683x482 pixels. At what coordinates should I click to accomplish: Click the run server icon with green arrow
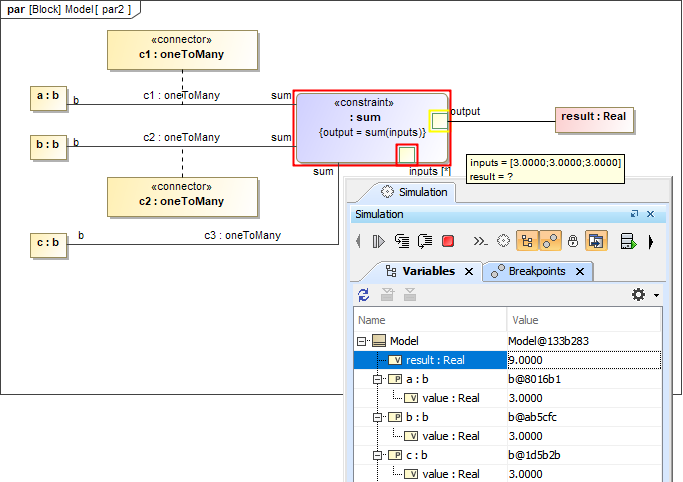tap(628, 241)
